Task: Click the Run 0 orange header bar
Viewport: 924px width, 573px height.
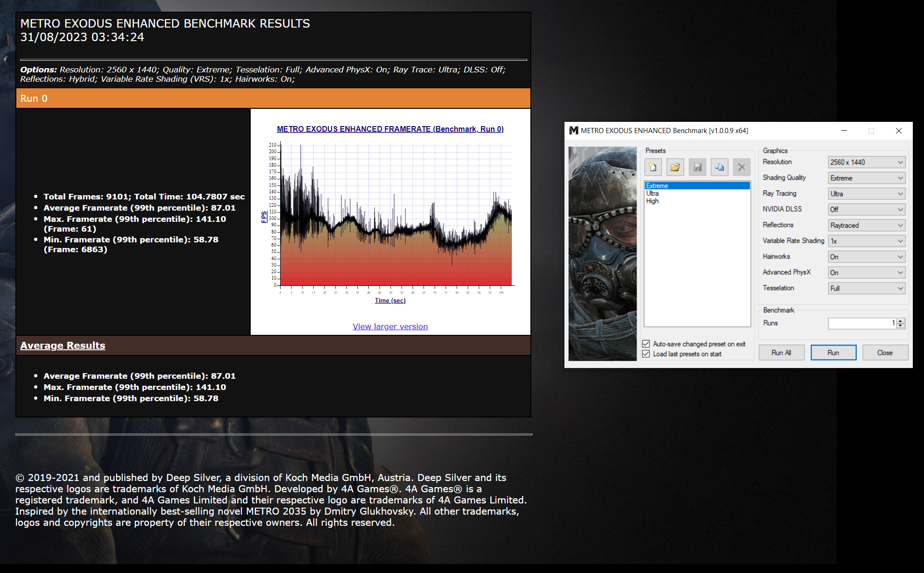Action: click(x=273, y=99)
